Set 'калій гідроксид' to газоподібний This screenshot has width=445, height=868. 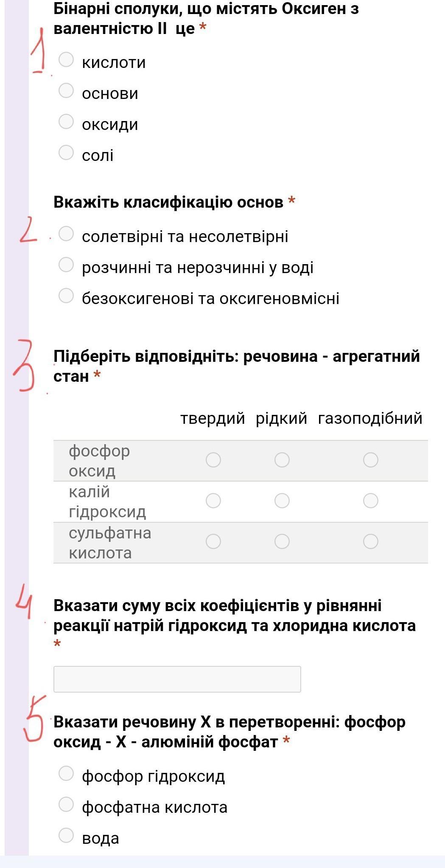(371, 501)
